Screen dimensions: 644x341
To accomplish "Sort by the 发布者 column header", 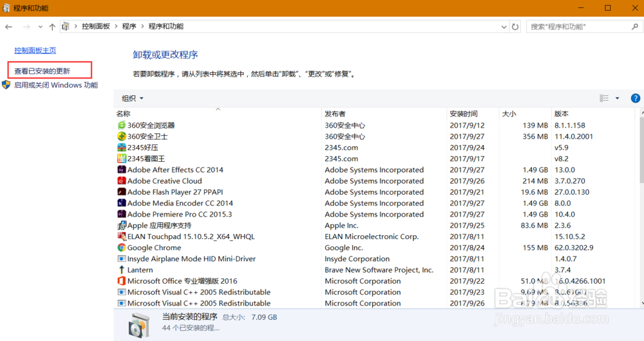I will tap(384, 113).
